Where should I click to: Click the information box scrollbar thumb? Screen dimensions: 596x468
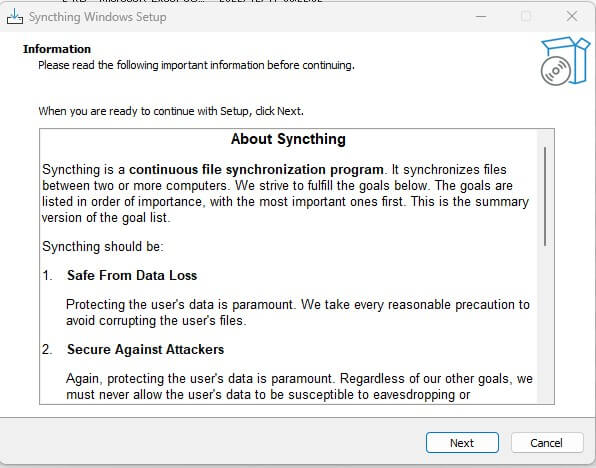545,196
